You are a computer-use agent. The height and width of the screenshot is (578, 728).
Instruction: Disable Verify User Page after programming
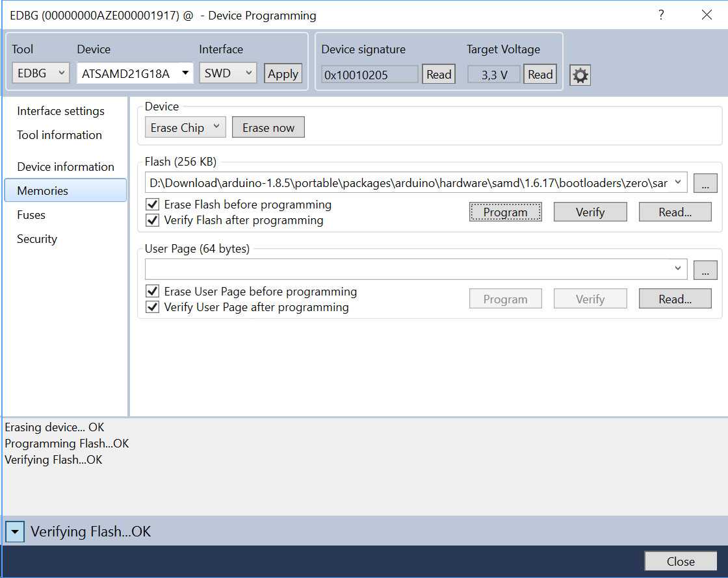point(153,307)
